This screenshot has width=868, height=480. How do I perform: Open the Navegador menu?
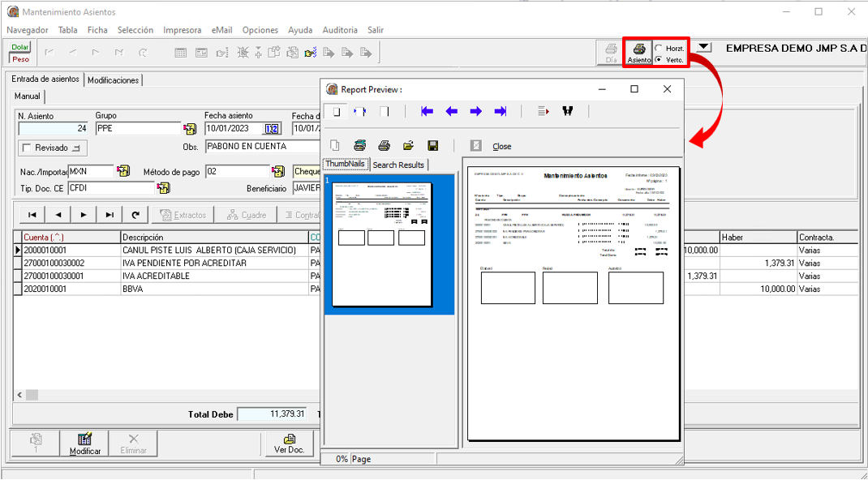tap(28, 30)
